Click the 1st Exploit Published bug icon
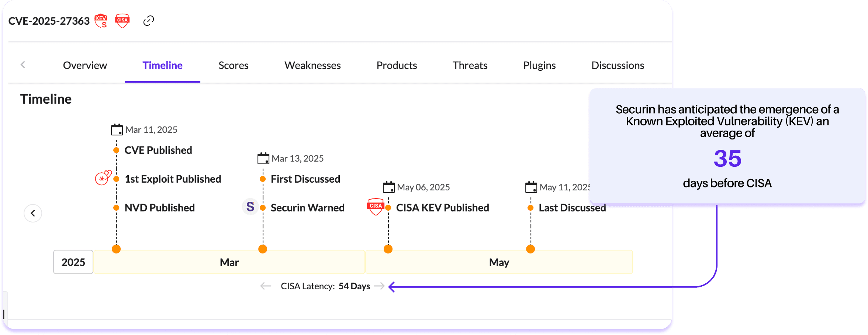Screen dimensions: 868x335 [103, 178]
